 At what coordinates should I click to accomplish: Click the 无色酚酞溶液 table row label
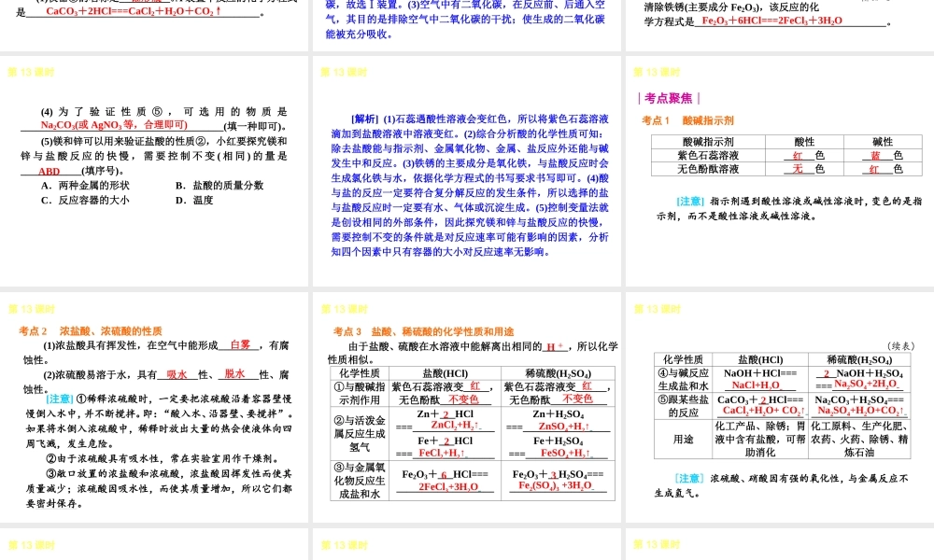pos(708,169)
